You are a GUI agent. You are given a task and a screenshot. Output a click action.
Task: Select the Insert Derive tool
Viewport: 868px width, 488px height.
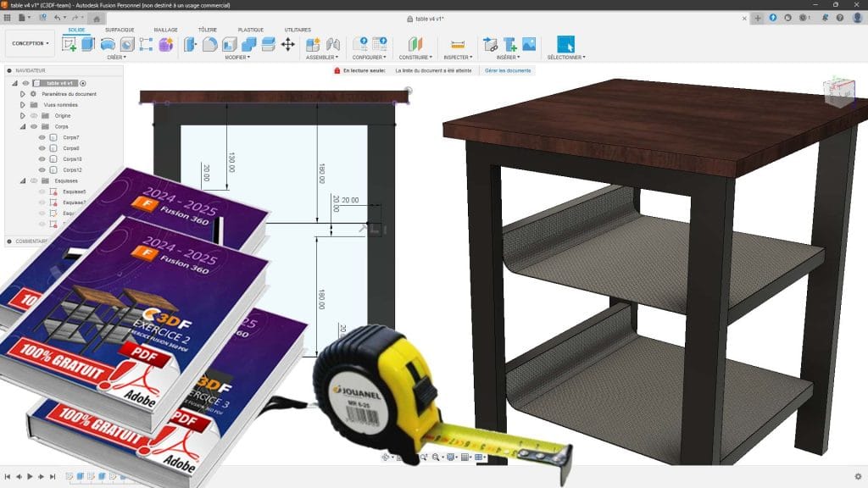pos(490,44)
